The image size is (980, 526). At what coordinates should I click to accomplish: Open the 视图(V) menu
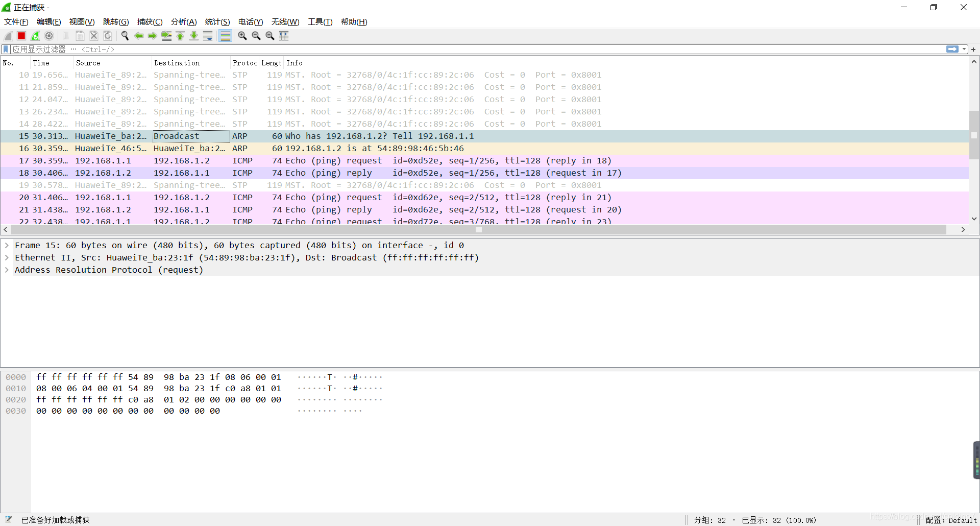(x=82, y=22)
